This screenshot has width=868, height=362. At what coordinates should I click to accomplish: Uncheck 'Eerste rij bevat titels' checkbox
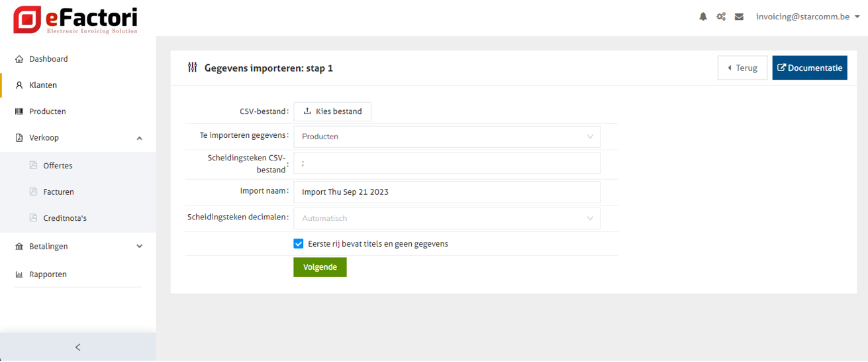[x=299, y=244]
